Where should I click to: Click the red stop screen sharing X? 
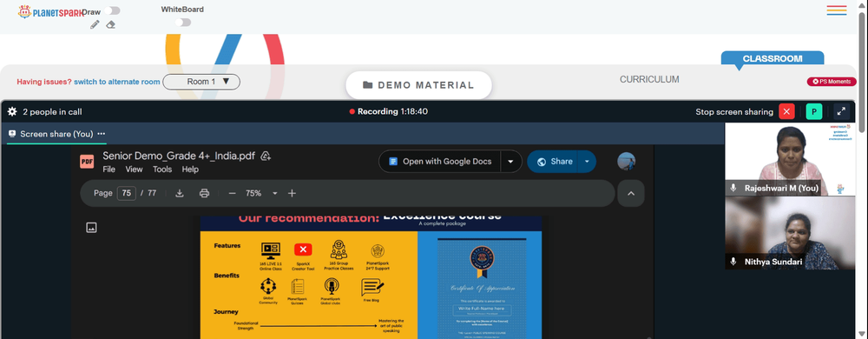(x=786, y=112)
